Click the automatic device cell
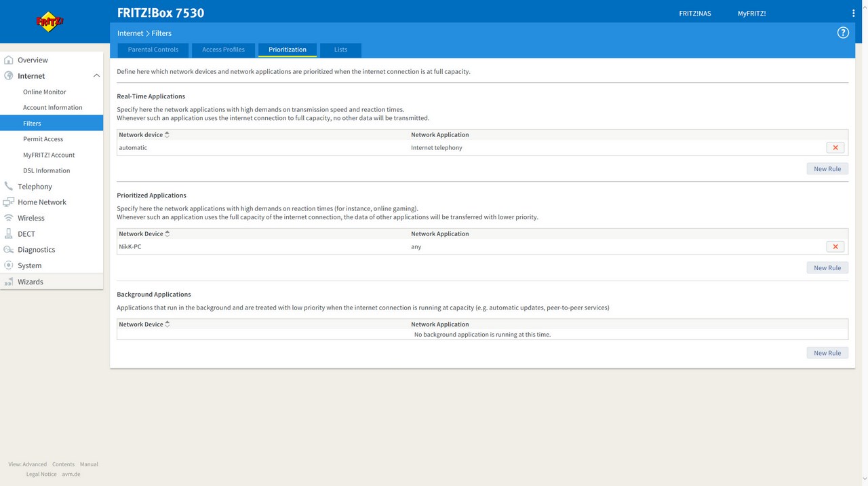This screenshot has height=486, width=868. coord(133,147)
